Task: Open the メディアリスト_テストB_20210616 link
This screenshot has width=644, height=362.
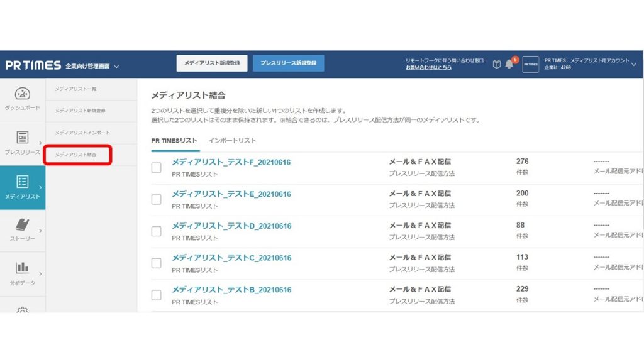Action: 231,290
